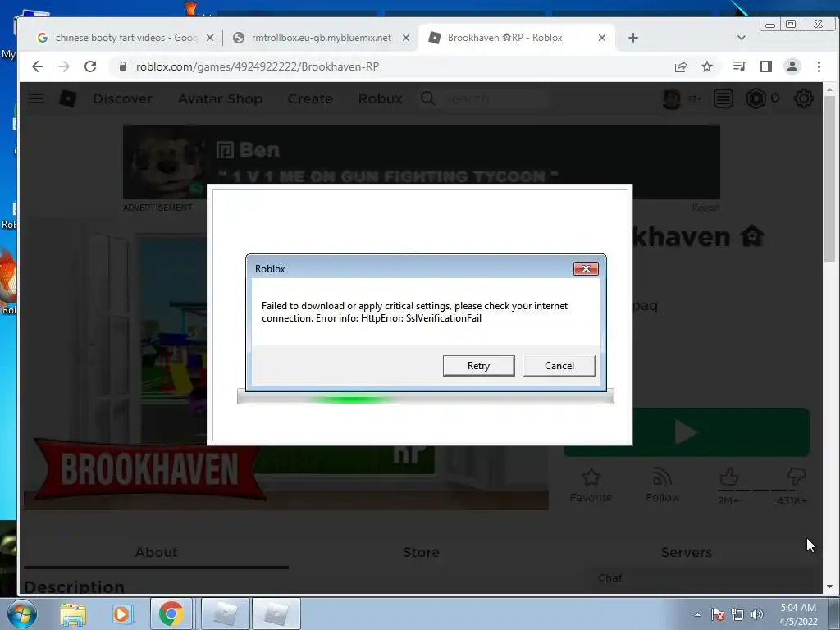840x630 pixels.
Task: Open the Robux balance hexagon icon
Action: pos(756,98)
